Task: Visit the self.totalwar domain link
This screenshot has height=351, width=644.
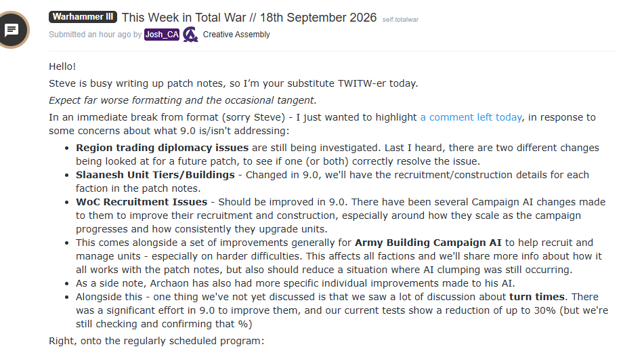Action: pos(400,20)
